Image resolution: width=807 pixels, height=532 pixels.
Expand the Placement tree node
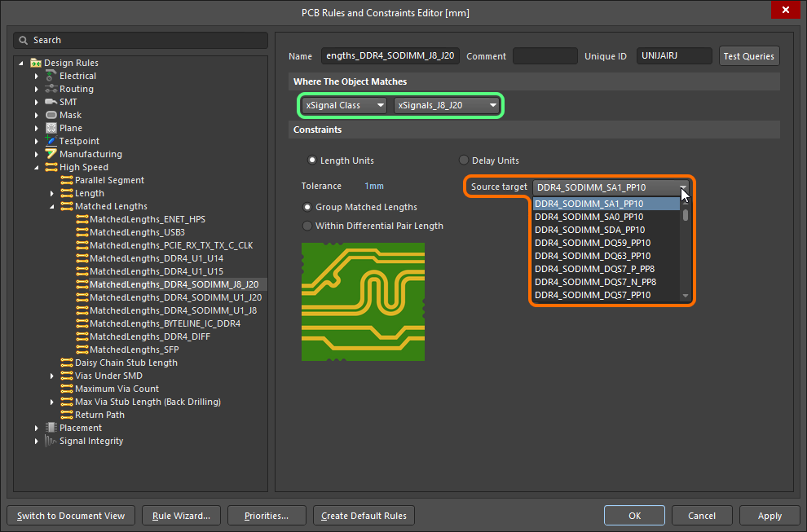(37, 428)
